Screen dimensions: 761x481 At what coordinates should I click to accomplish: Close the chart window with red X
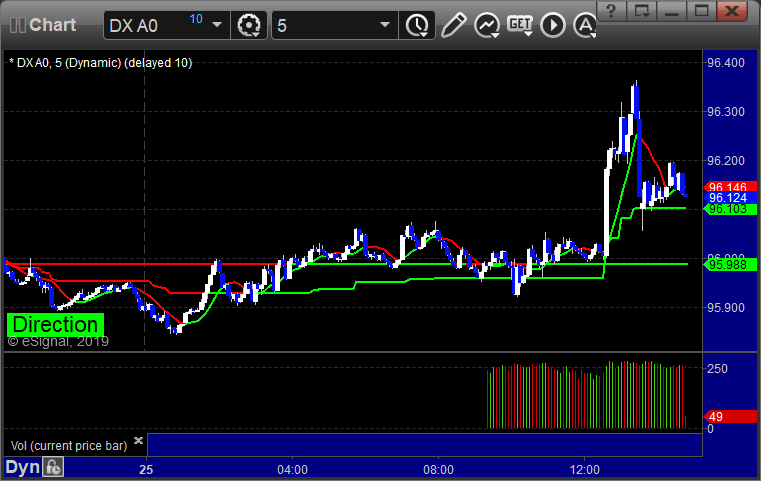pos(732,11)
